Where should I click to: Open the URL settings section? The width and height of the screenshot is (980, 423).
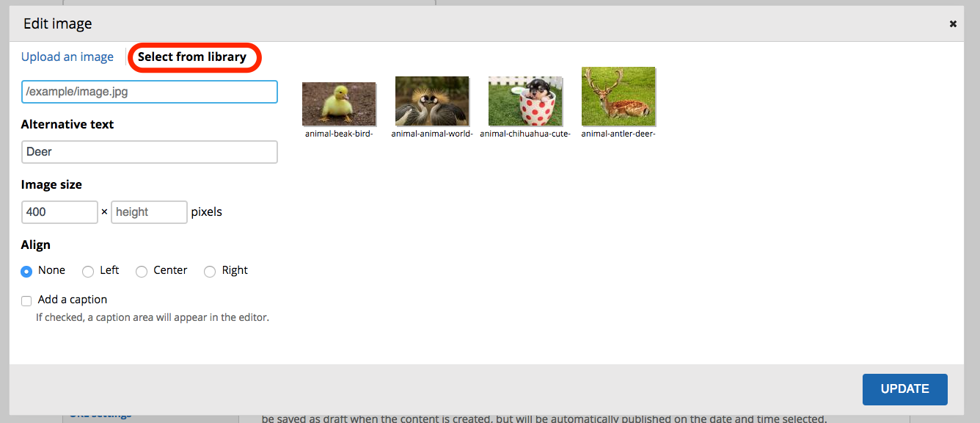[99, 413]
